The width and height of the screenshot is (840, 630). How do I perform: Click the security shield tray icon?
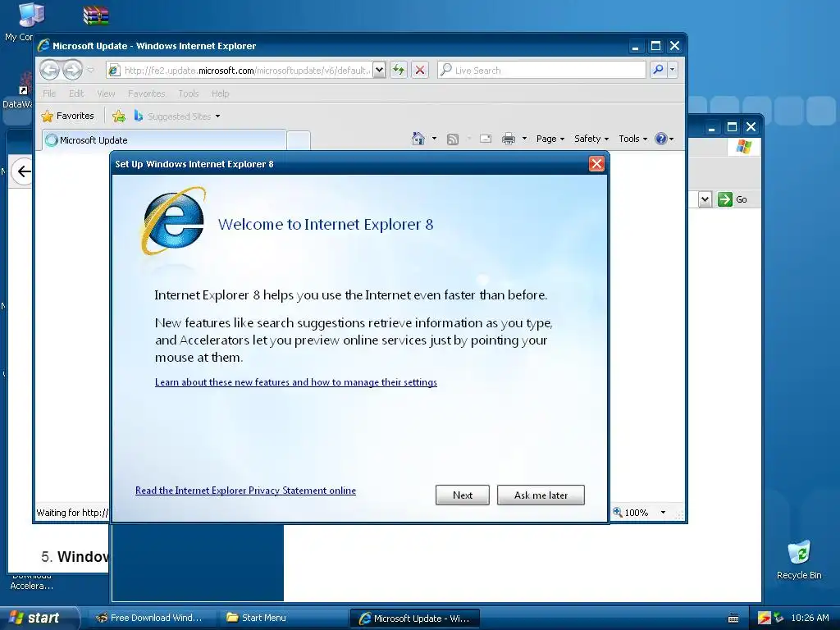click(x=764, y=619)
